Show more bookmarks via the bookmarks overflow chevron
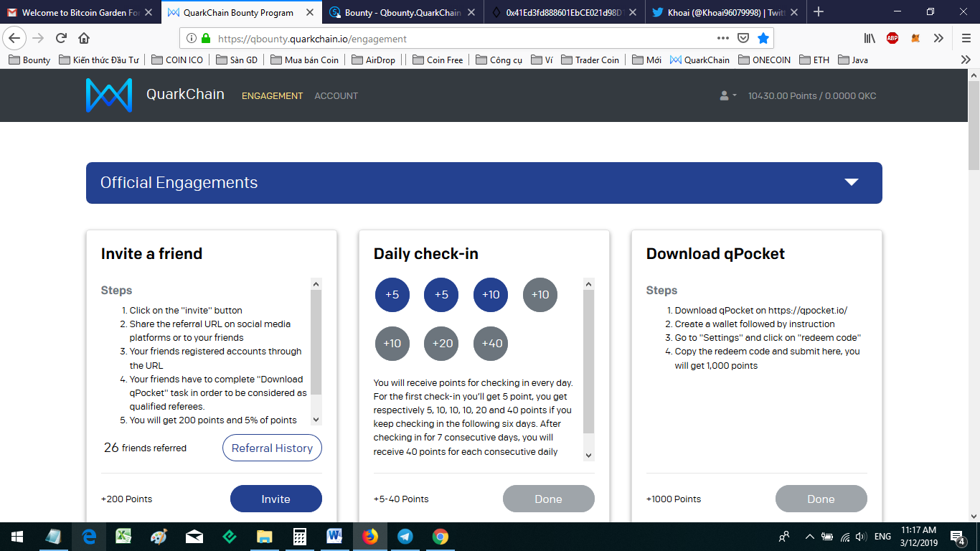Screen dimensions: 980x551 (x=966, y=60)
